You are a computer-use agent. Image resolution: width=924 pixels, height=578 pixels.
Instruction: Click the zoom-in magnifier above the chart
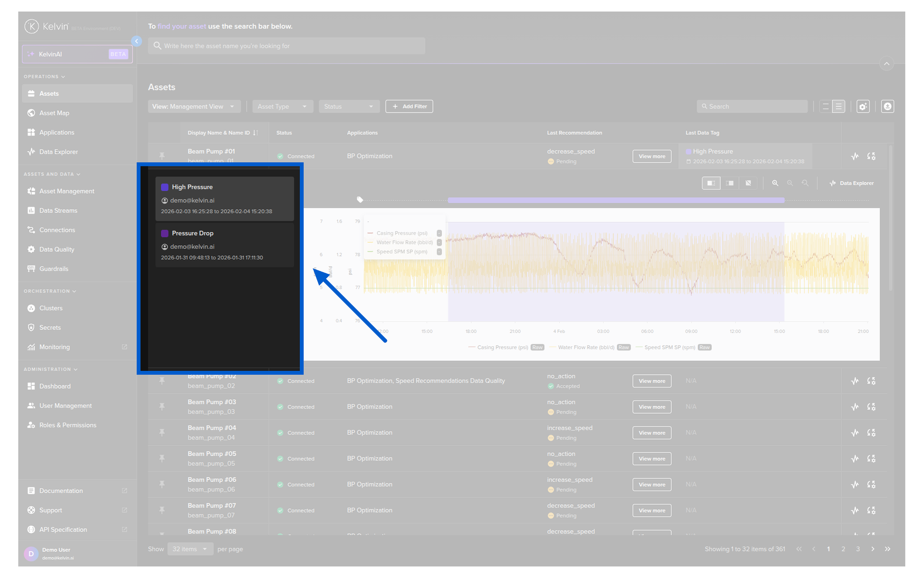775,183
